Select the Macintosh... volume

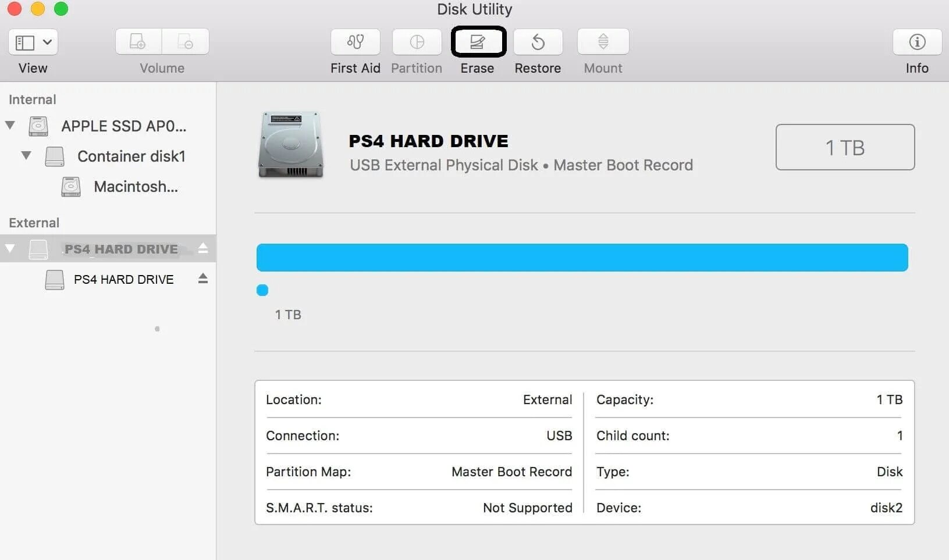click(x=136, y=187)
